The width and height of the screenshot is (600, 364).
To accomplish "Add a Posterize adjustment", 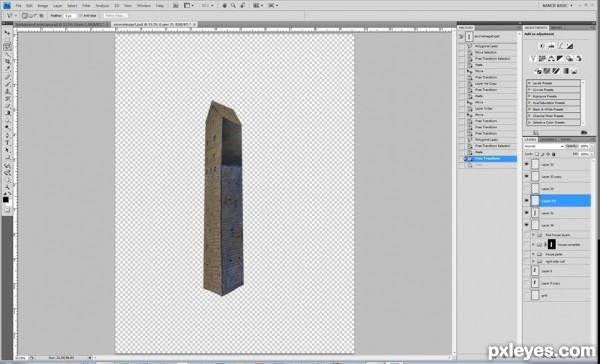I will coord(547,71).
